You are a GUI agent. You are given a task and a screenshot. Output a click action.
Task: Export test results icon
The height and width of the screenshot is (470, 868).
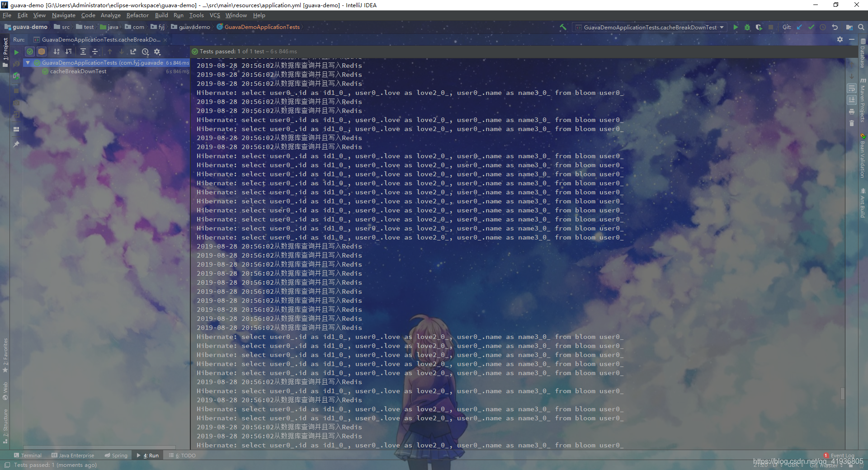[133, 52]
